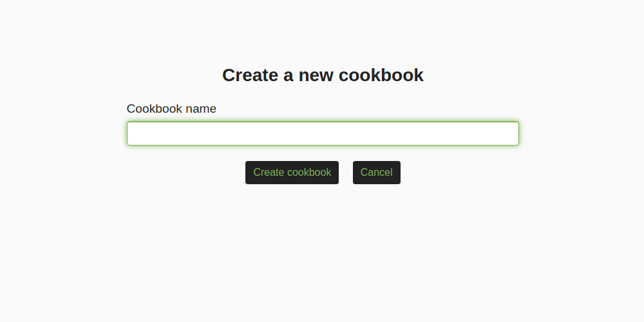Image resolution: width=644 pixels, height=322 pixels.
Task: Save the cookbook with the Create cookbook button
Action: point(292,173)
